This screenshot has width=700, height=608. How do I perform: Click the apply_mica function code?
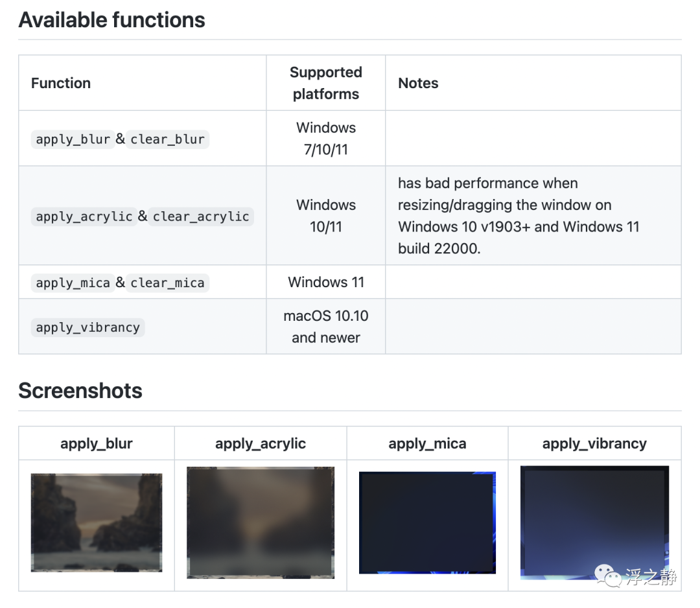click(73, 283)
